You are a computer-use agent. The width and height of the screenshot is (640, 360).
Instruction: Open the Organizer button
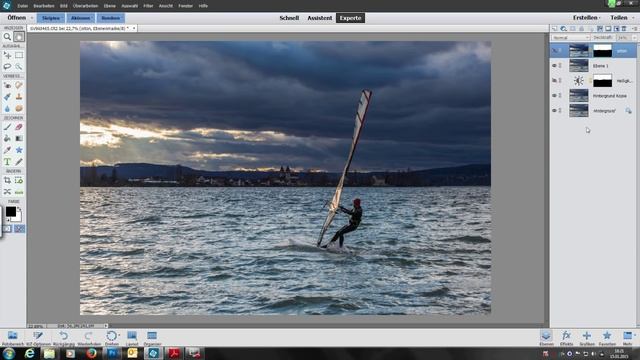pyautogui.click(x=152, y=338)
